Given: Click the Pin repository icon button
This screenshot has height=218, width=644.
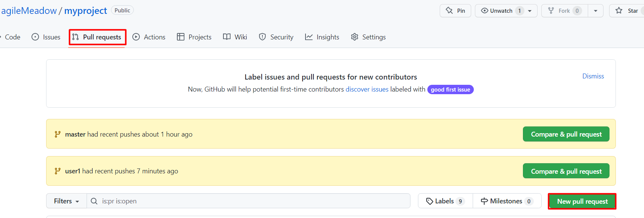Looking at the screenshot, I should [449, 11].
